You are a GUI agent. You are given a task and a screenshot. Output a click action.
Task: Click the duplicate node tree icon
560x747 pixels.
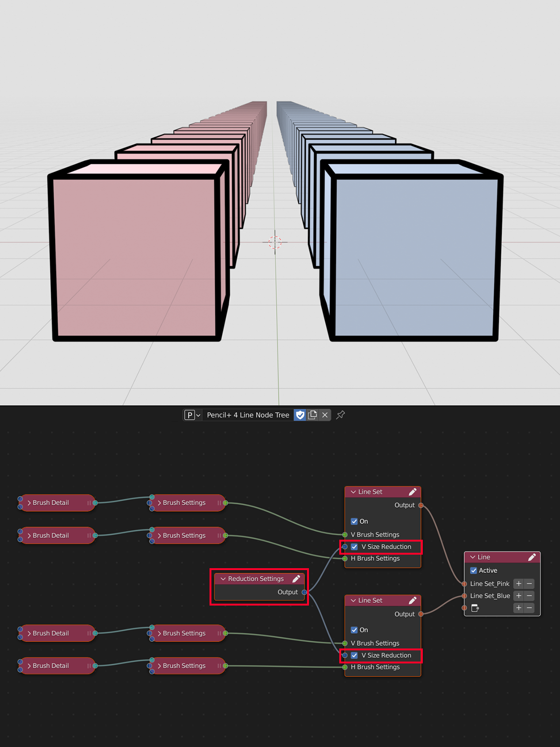(313, 415)
